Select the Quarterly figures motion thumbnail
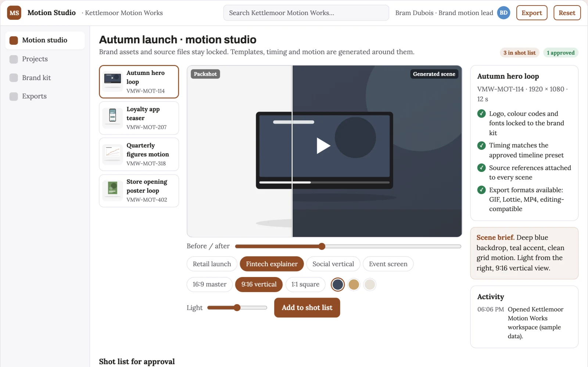Image resolution: width=588 pixels, height=367 pixels. pyautogui.click(x=112, y=154)
